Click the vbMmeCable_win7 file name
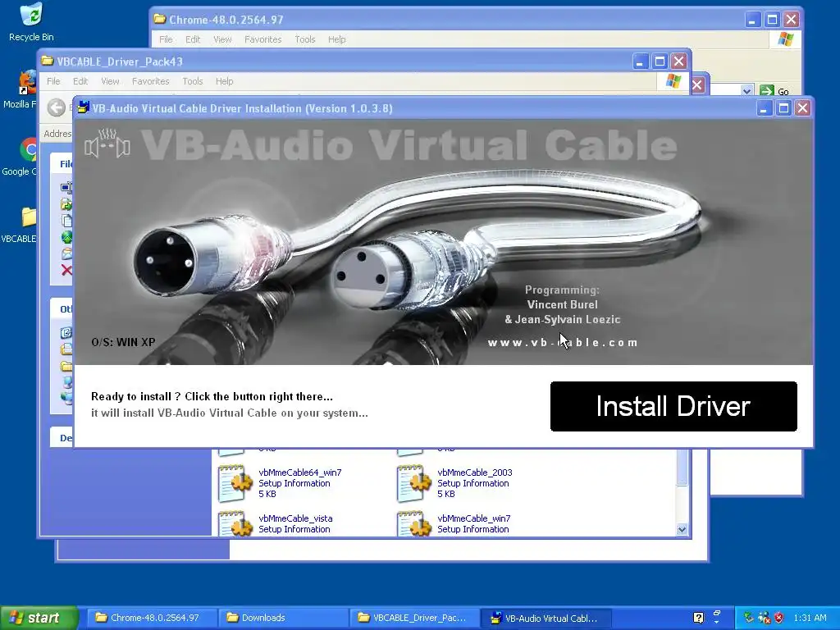This screenshot has width=840, height=630. point(474,518)
